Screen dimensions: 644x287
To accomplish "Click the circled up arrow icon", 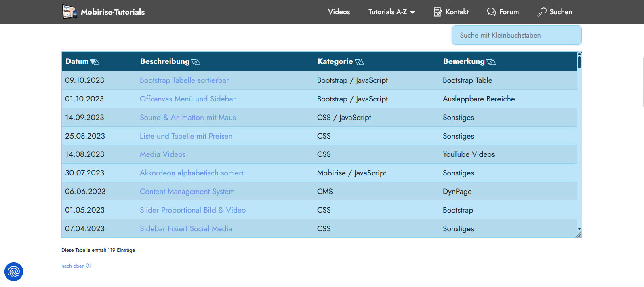I will click(89, 266).
